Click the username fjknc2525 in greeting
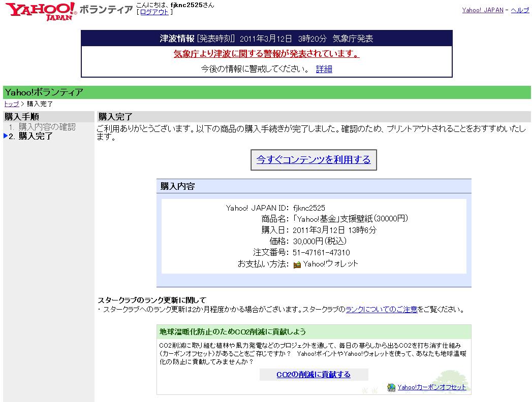This screenshot has height=402, width=532. [186, 5]
